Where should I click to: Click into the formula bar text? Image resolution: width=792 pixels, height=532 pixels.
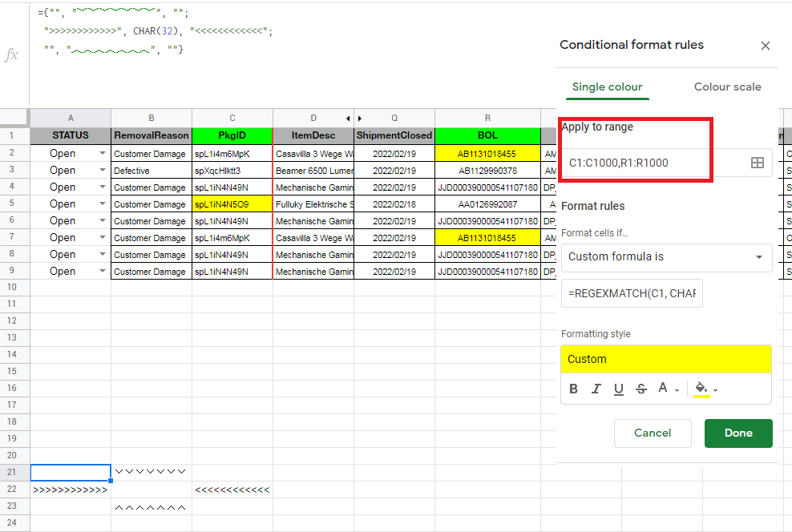[156, 30]
